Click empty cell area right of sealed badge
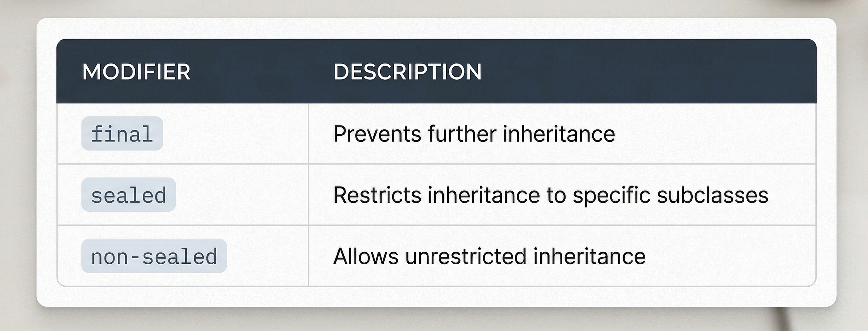This screenshot has width=868, height=331. (x=242, y=195)
